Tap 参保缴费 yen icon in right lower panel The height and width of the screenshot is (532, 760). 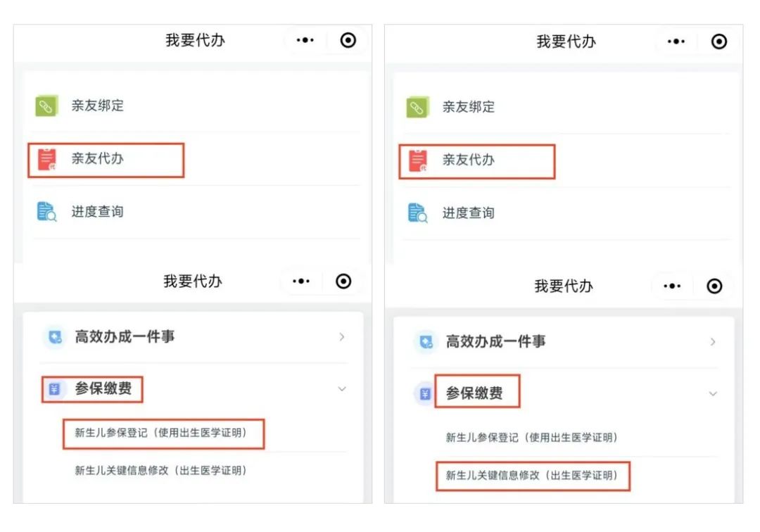425,393
